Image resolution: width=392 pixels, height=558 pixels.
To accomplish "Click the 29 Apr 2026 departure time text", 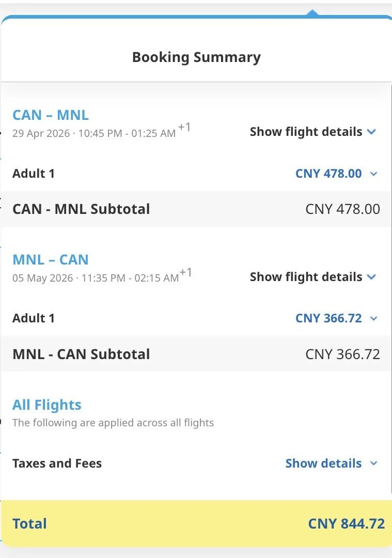I will pyautogui.click(x=94, y=133).
